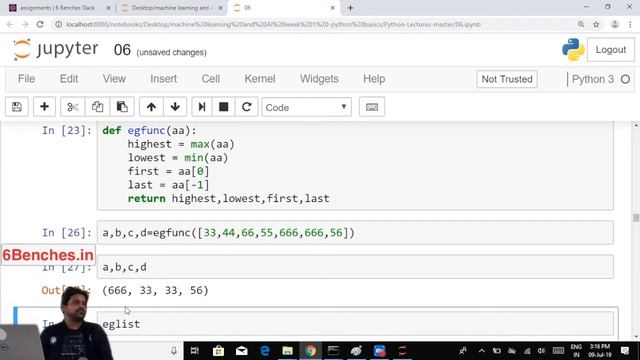Switch to 6 Benches Slack tab

click(x=57, y=8)
